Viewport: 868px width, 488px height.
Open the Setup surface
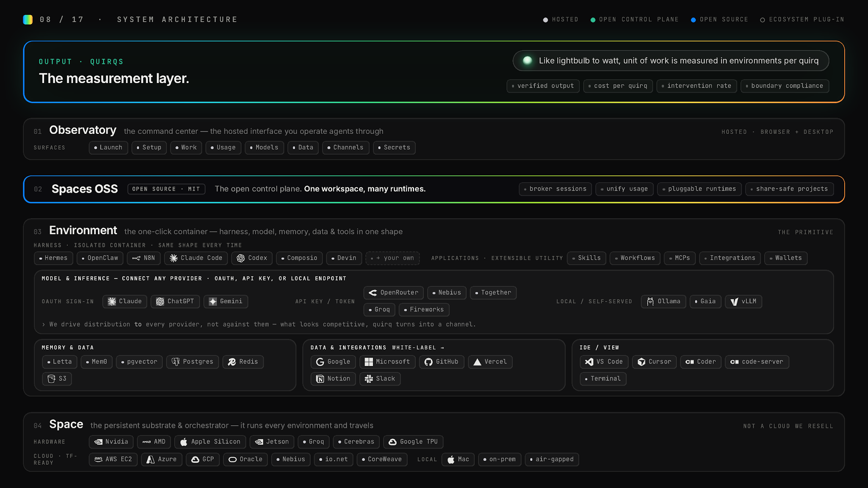point(149,147)
